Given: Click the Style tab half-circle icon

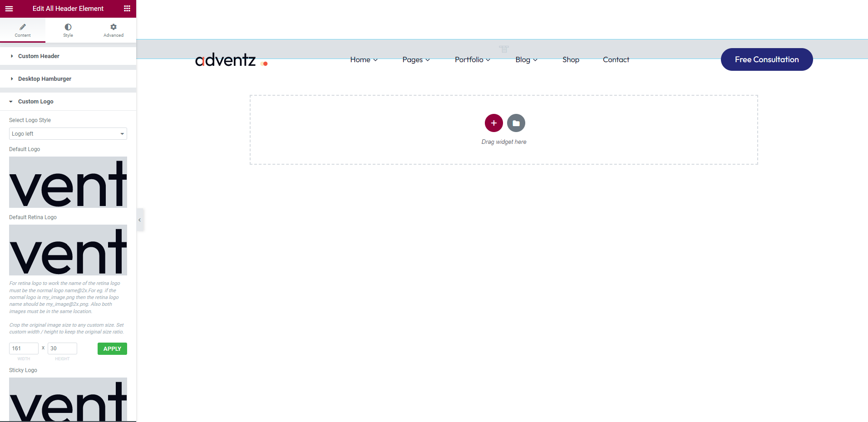Looking at the screenshot, I should pos(68,27).
